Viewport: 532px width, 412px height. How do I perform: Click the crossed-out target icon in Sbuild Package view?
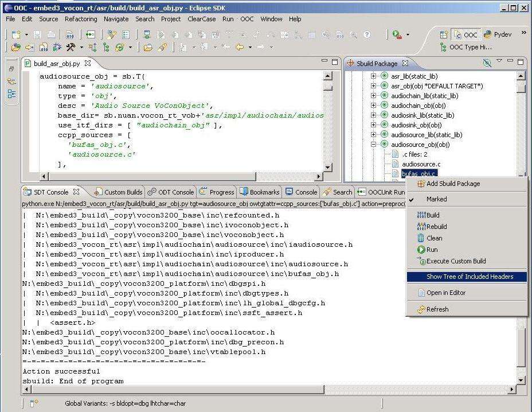(487, 63)
